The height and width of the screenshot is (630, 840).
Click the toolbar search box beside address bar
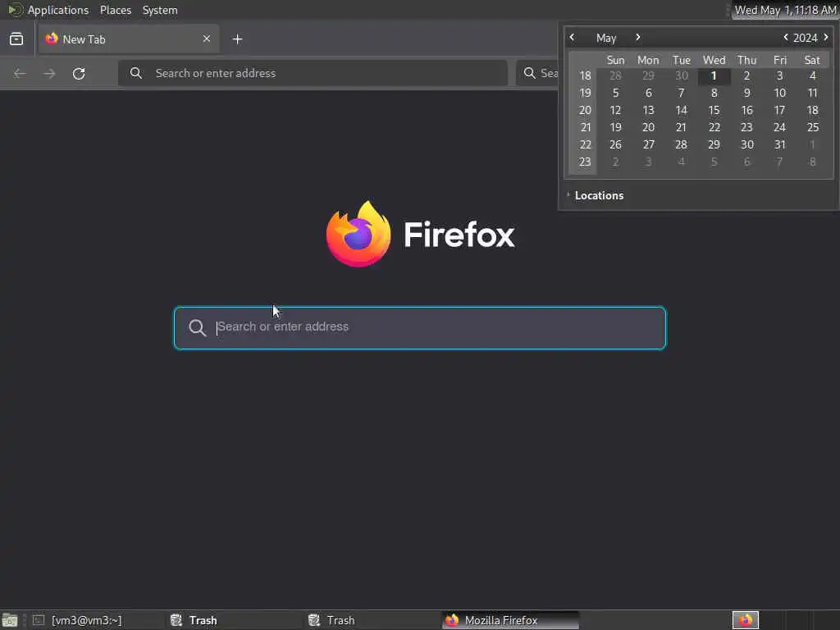click(537, 73)
